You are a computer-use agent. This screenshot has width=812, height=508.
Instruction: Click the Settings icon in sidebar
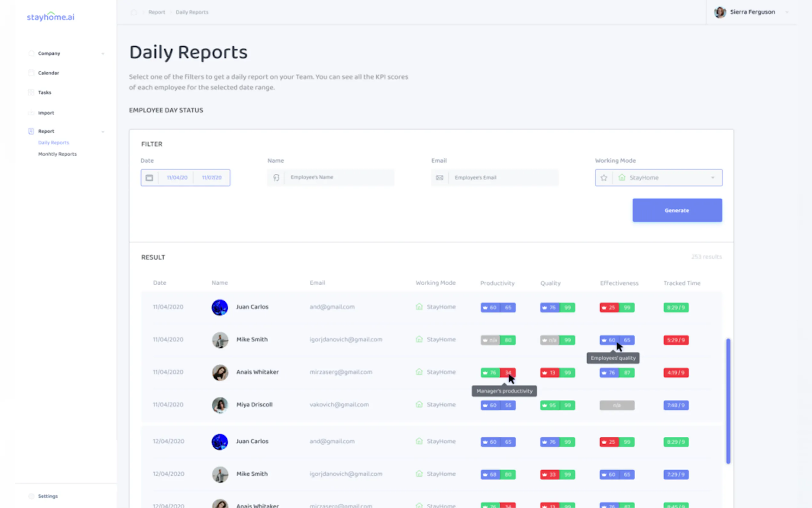(31, 496)
